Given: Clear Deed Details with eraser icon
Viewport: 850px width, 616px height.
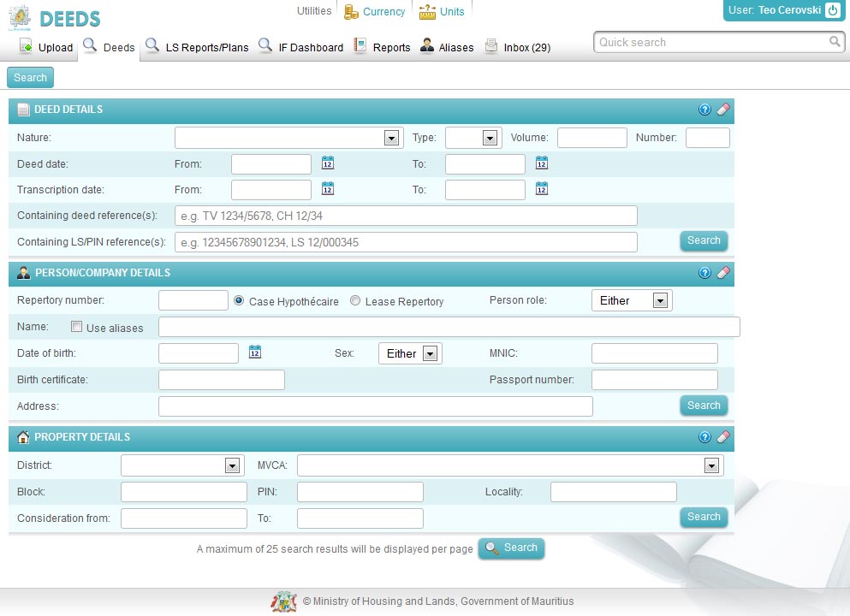Looking at the screenshot, I should (723, 110).
